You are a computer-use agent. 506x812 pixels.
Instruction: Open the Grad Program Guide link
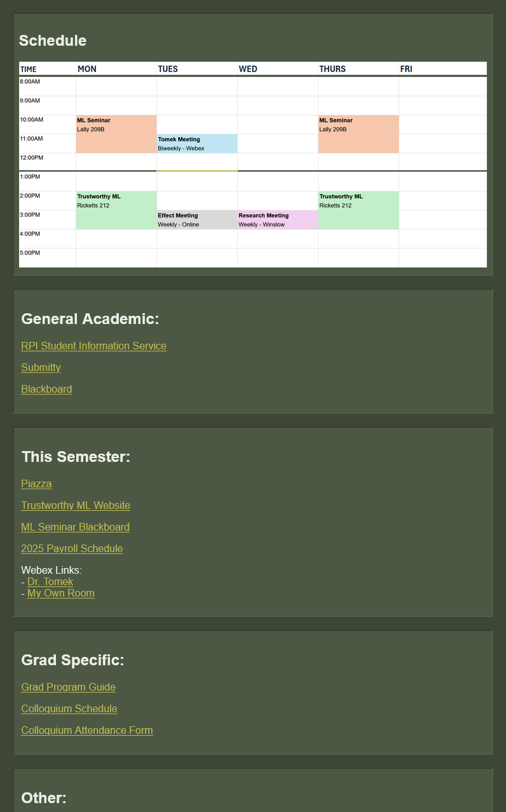coord(68,687)
